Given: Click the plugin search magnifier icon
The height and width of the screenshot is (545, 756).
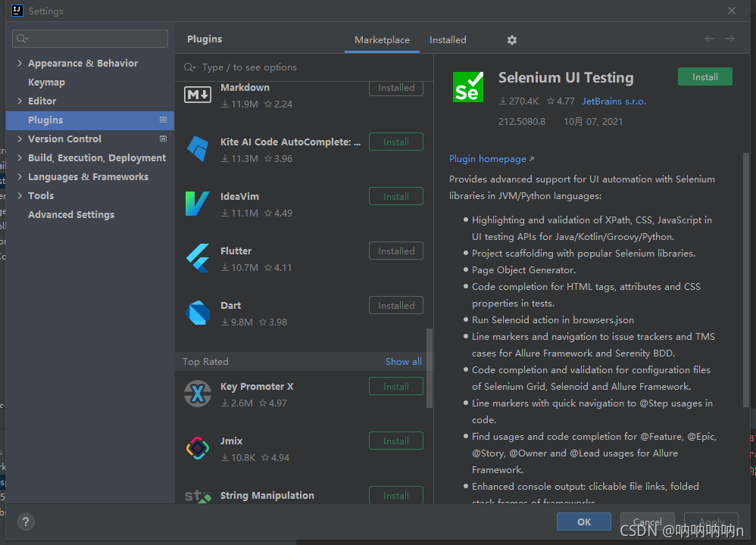Looking at the screenshot, I should pos(189,67).
